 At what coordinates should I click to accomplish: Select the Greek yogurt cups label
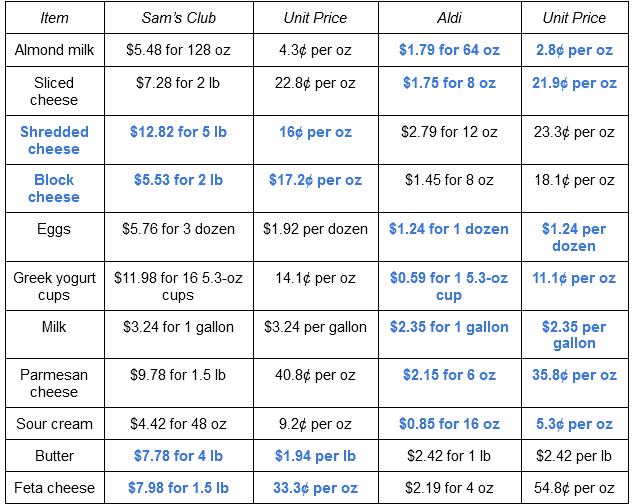(54, 286)
